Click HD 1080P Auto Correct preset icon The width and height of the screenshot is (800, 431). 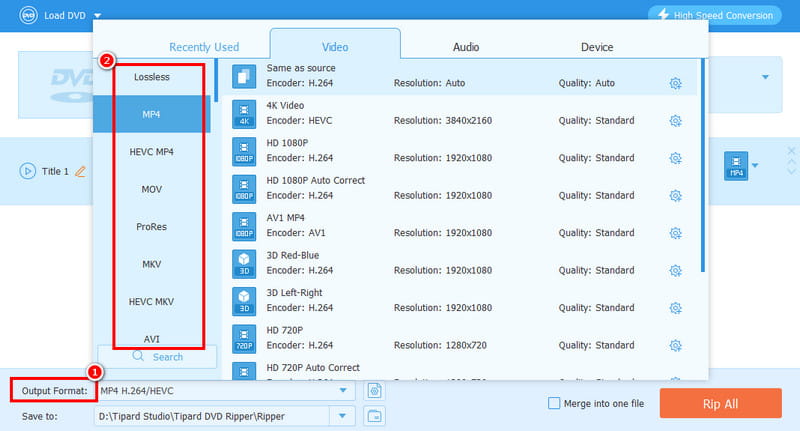pyautogui.click(x=244, y=189)
